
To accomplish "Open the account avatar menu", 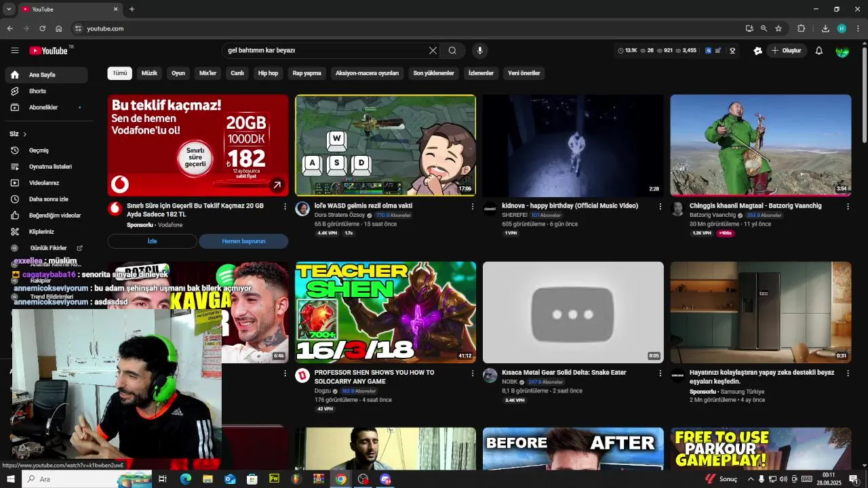I will 842,51.
